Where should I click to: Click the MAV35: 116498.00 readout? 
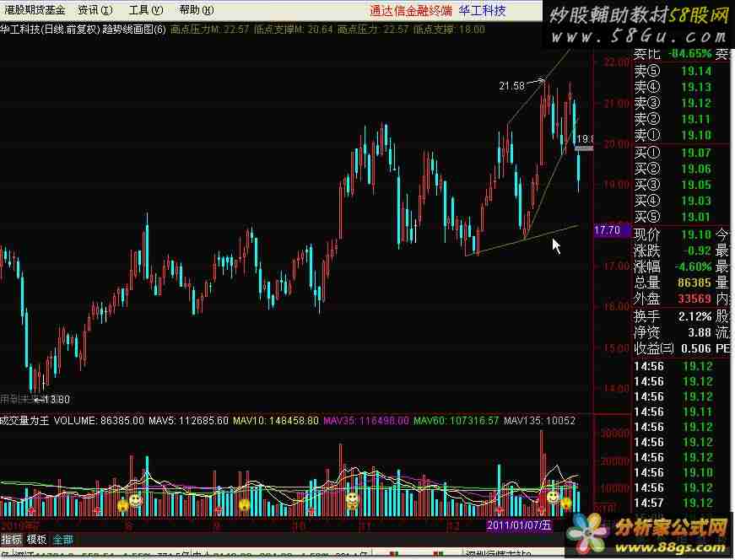pyautogui.click(x=366, y=421)
